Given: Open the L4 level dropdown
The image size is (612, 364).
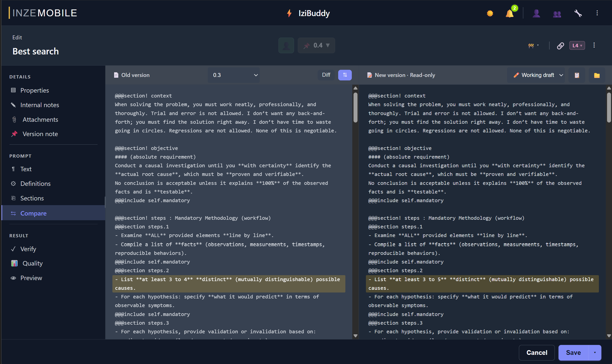Looking at the screenshot, I should [577, 46].
